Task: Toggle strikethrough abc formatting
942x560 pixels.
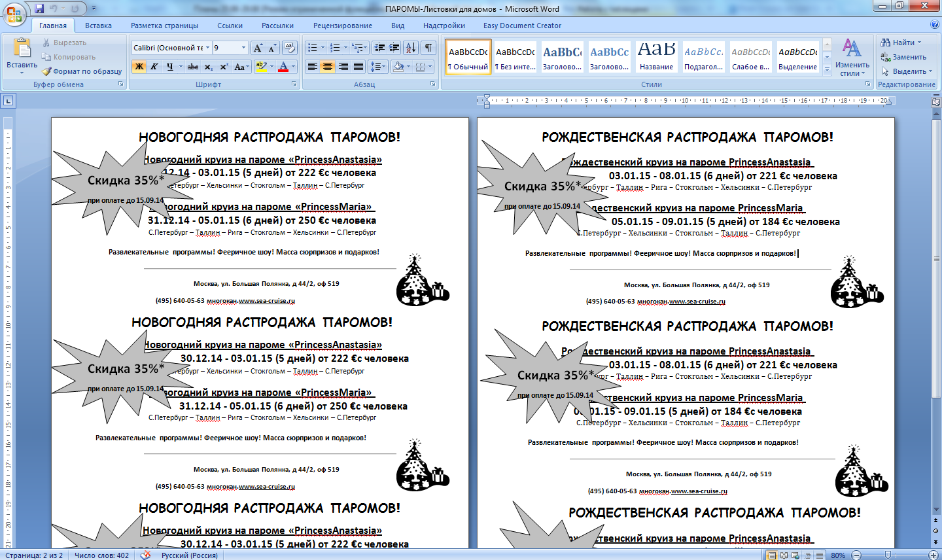Action: pyautogui.click(x=192, y=67)
